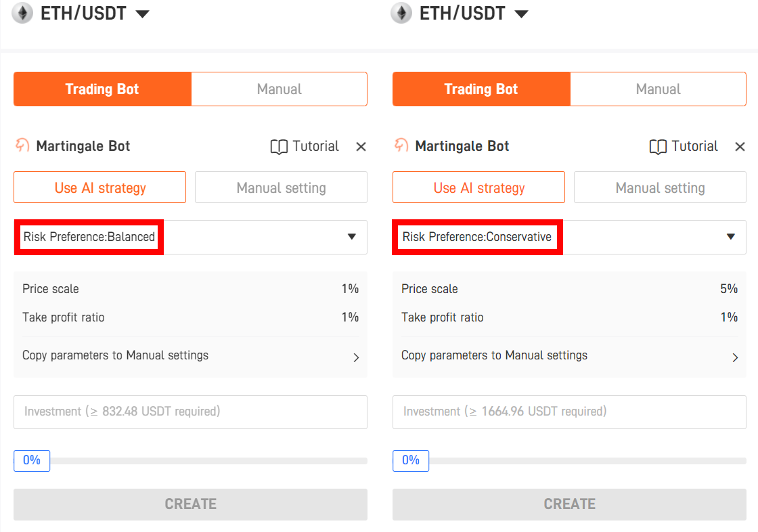Image resolution: width=758 pixels, height=532 pixels.
Task: Click the right Investment amount input field
Action: click(569, 412)
